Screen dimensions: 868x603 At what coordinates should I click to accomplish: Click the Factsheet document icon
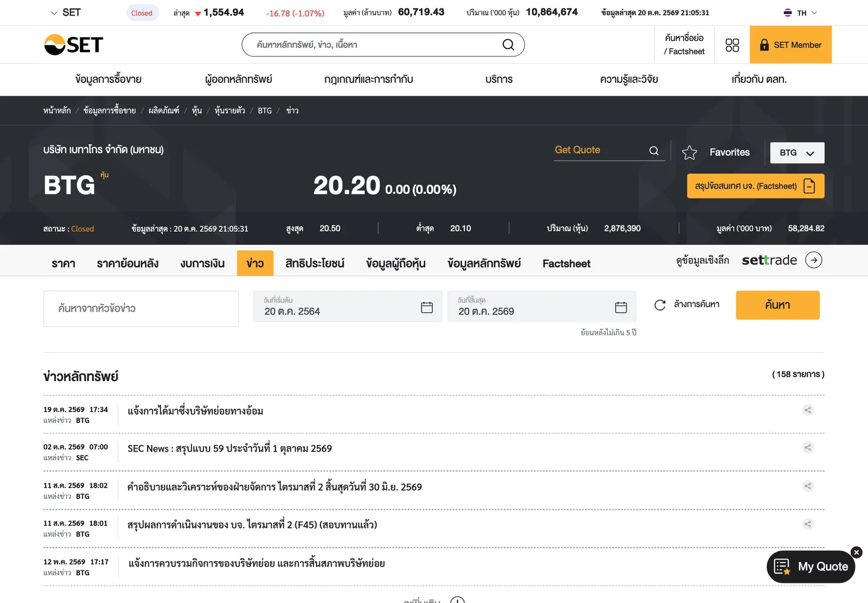[x=809, y=186]
